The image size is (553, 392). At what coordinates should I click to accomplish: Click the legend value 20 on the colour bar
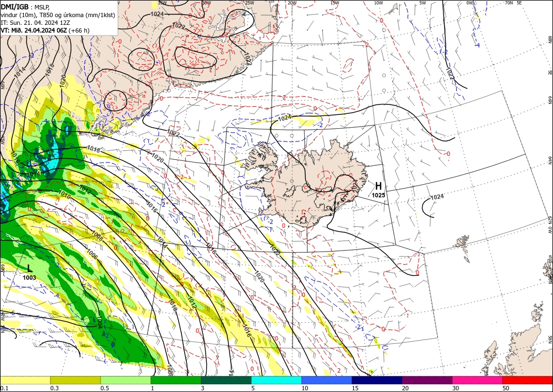tap(405, 388)
